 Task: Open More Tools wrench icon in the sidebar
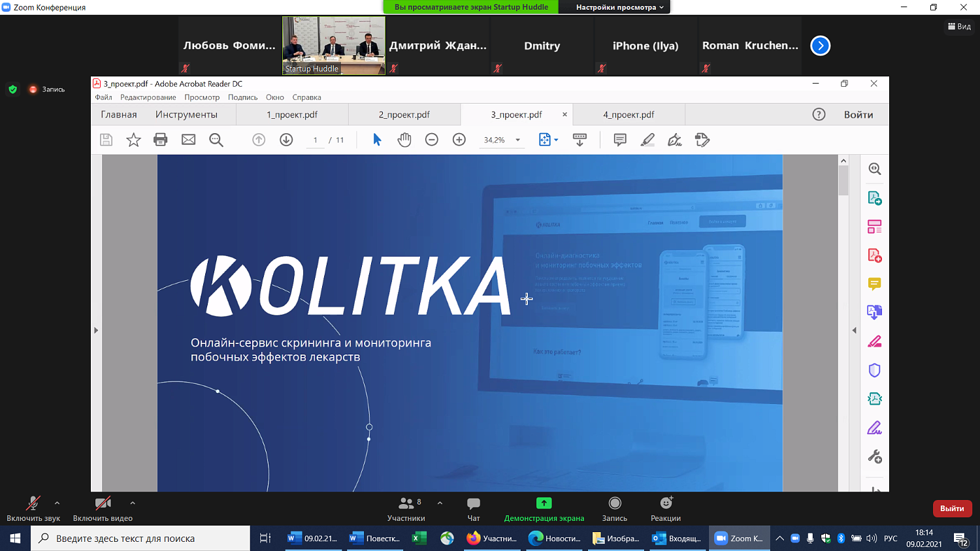coord(875,456)
